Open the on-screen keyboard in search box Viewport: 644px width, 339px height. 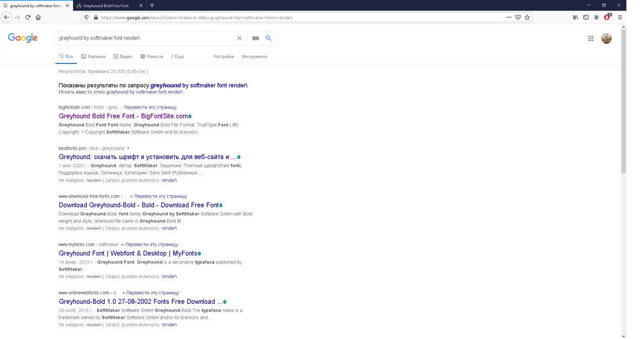256,38
